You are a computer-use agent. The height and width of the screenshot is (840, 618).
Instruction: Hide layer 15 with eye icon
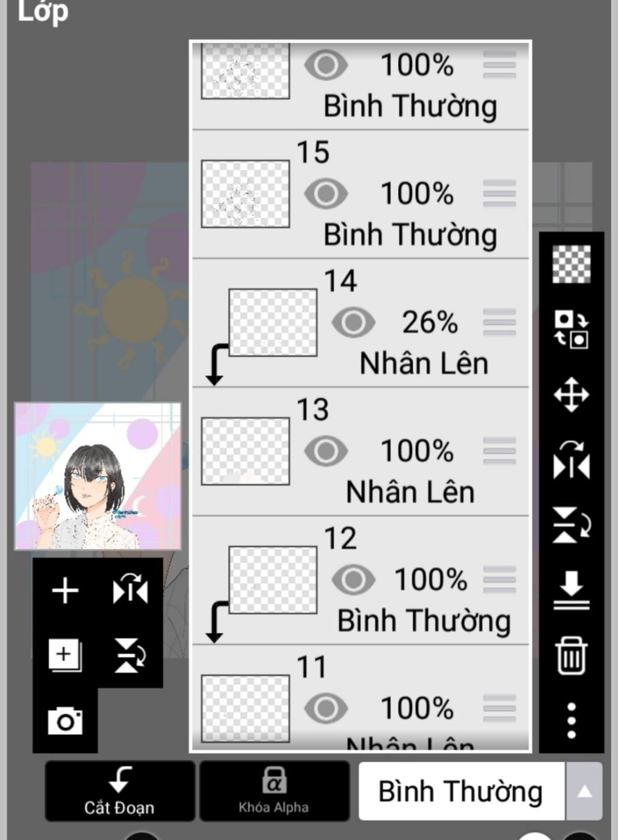pos(326,194)
